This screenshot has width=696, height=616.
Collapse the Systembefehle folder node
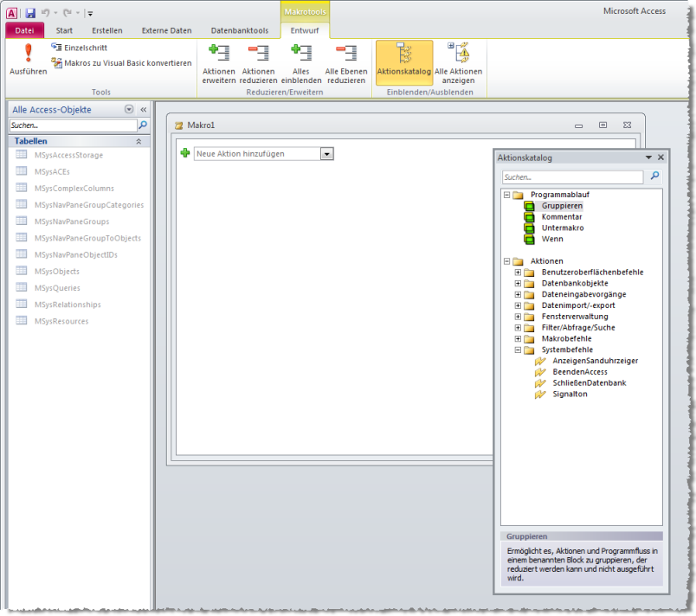518,350
